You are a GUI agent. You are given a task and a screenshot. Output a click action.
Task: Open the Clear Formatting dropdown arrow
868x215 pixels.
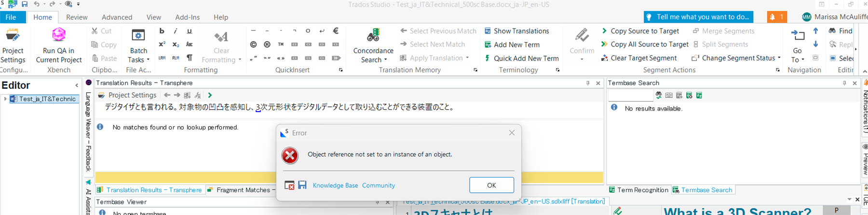pyautogui.click(x=240, y=60)
